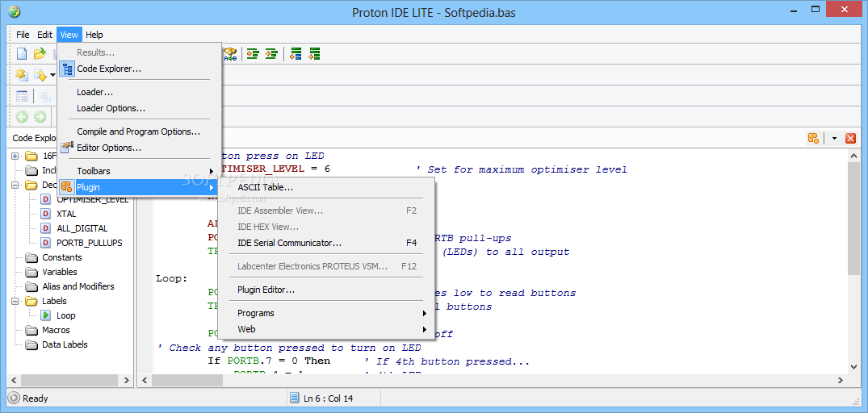The image size is (868, 413).
Task: Click the Ready status icon
Action: (x=14, y=398)
